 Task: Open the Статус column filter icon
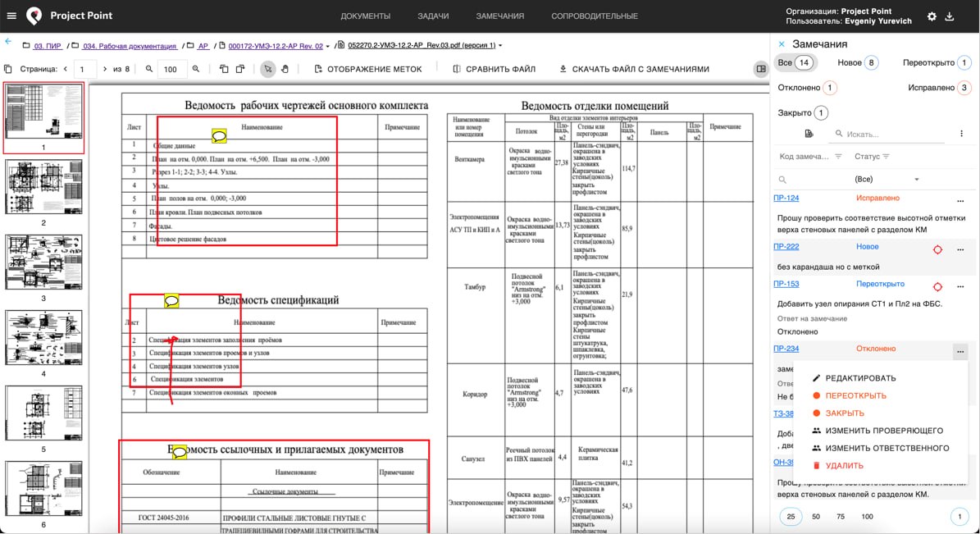point(886,157)
